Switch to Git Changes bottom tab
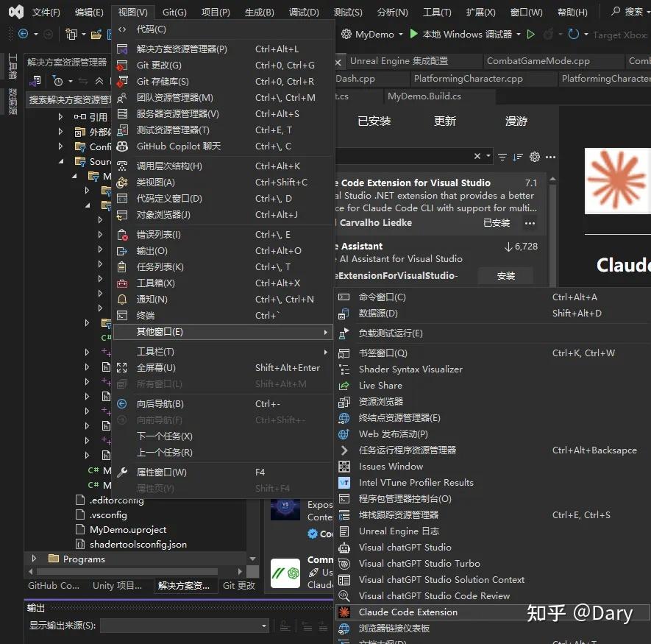Viewport: 651px width, 644px height. (x=239, y=586)
